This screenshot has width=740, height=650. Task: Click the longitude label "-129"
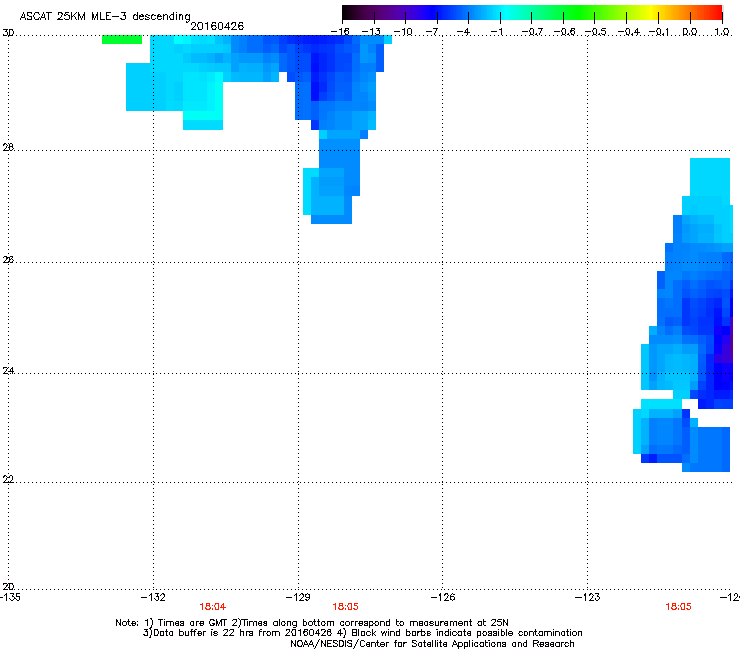pyautogui.click(x=298, y=597)
